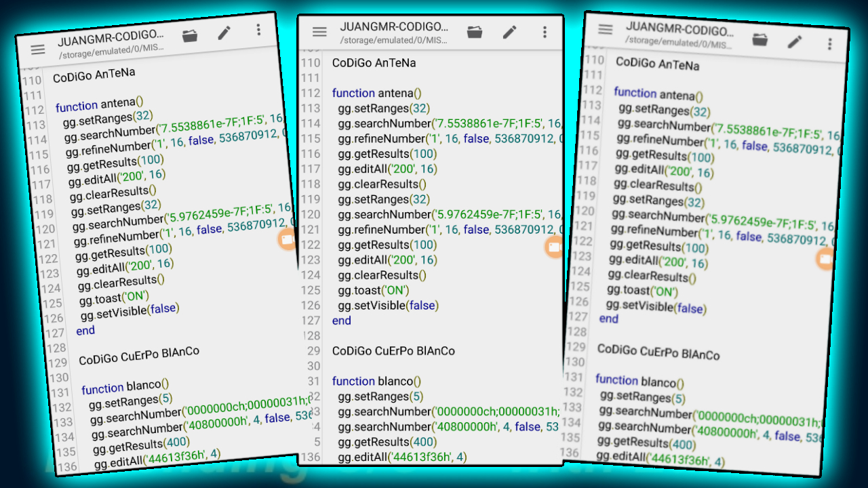Tap the pencil edit icon on the left screenshot
Image resolution: width=868 pixels, height=488 pixels.
(x=224, y=34)
